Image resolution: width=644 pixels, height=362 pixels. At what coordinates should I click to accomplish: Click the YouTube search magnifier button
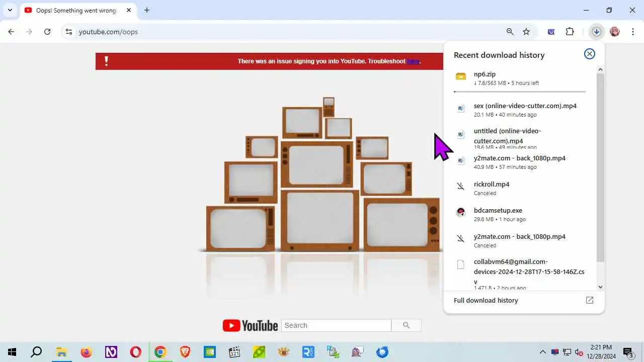click(x=407, y=325)
